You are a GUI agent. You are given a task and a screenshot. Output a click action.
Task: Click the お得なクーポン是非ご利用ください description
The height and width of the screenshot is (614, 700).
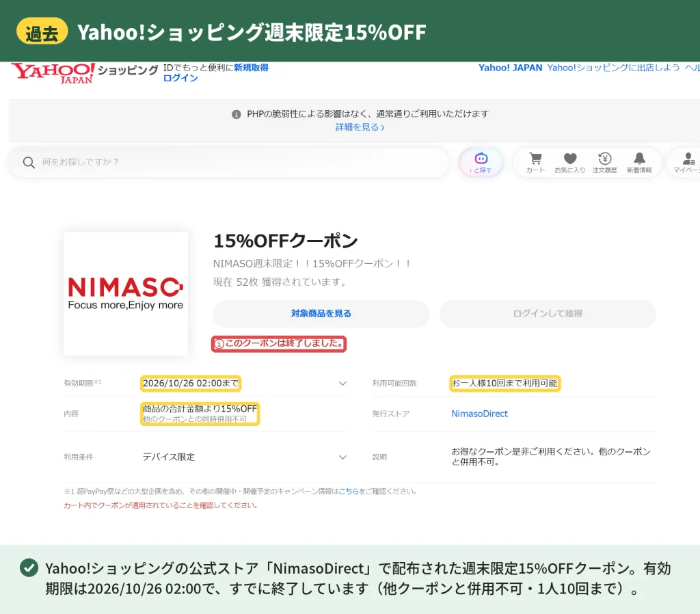551,457
